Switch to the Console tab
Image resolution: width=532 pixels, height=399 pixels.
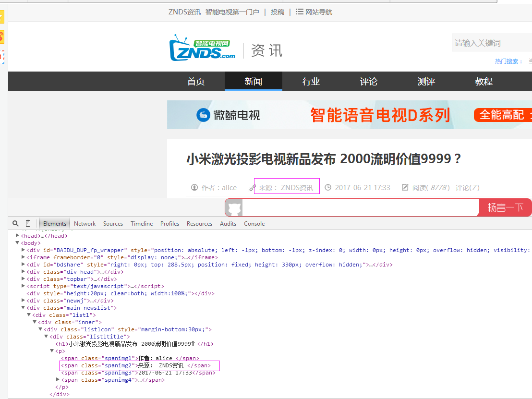click(254, 224)
